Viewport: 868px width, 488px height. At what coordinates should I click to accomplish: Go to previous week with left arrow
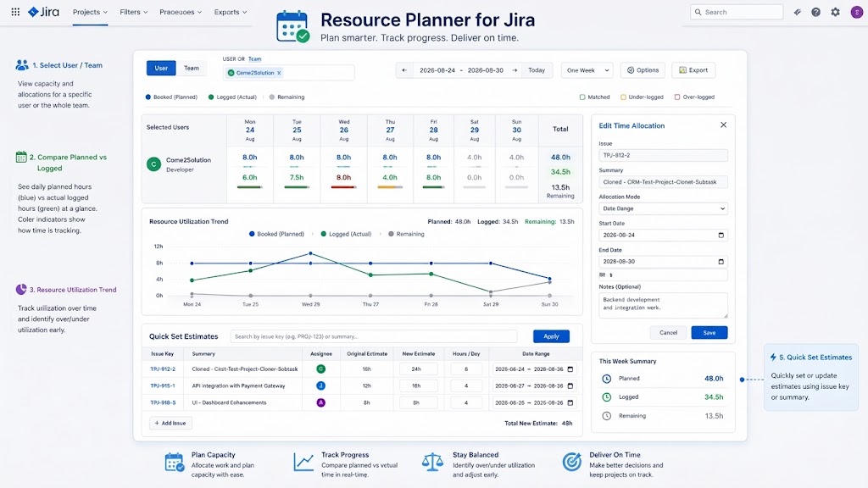coord(404,70)
